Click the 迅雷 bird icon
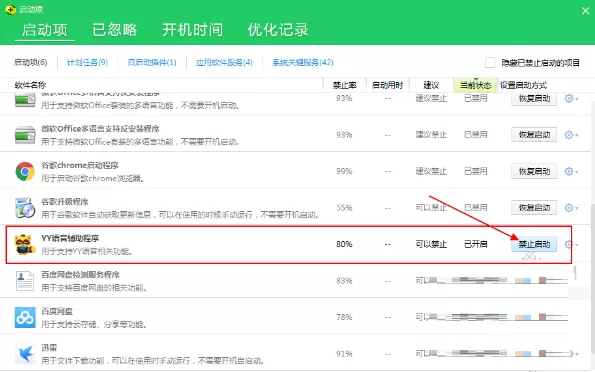Image resolution: width=595 pixels, height=372 pixels. coord(25,353)
